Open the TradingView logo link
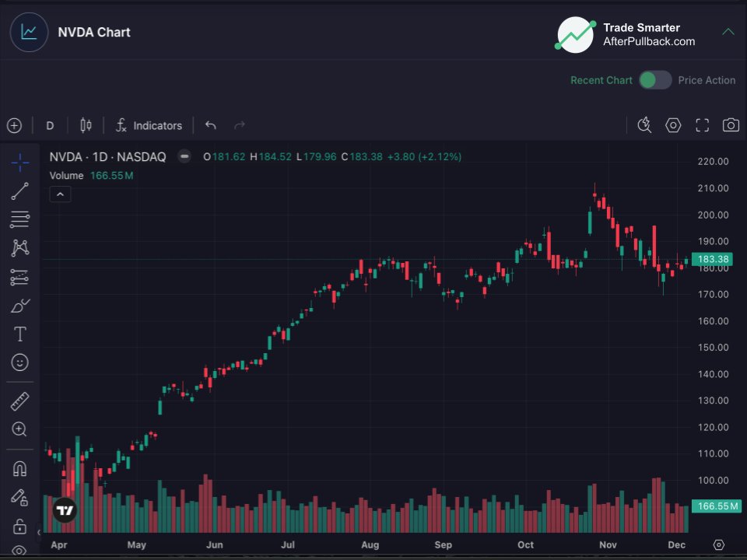747x560 pixels. [x=65, y=510]
